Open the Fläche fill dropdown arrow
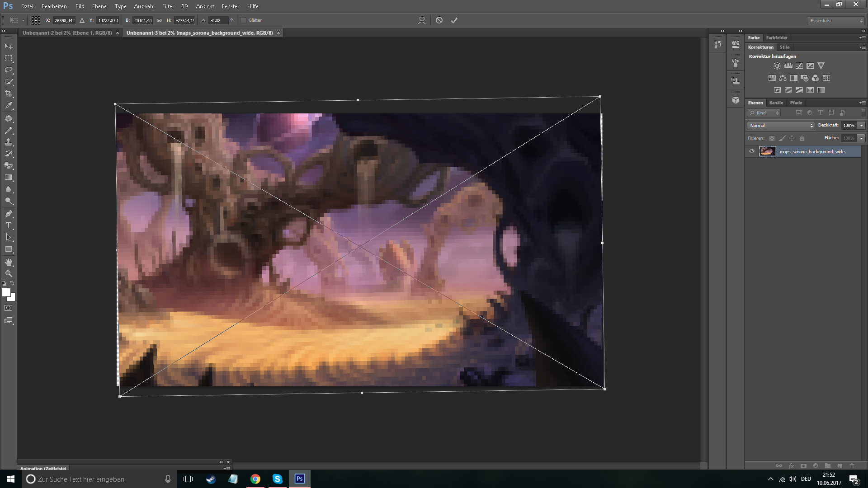 (862, 138)
